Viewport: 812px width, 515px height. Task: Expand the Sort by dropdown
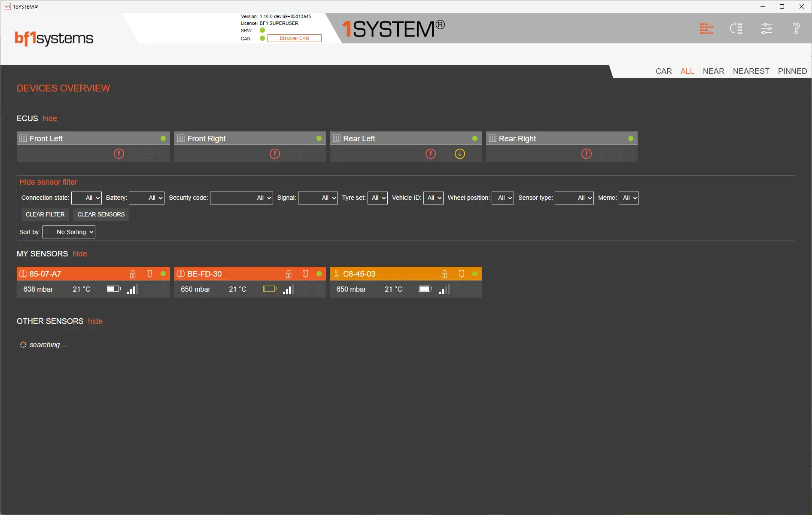click(69, 232)
